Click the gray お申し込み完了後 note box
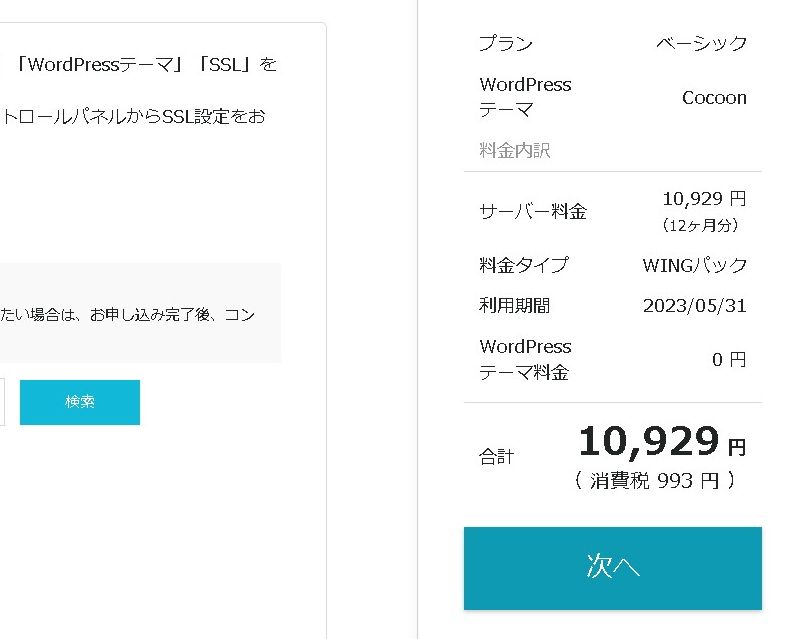 point(140,314)
